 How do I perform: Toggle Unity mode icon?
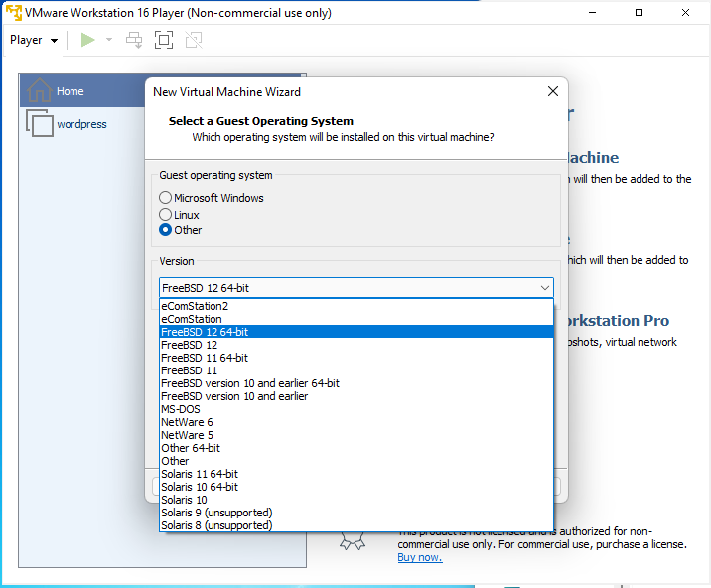tap(194, 40)
